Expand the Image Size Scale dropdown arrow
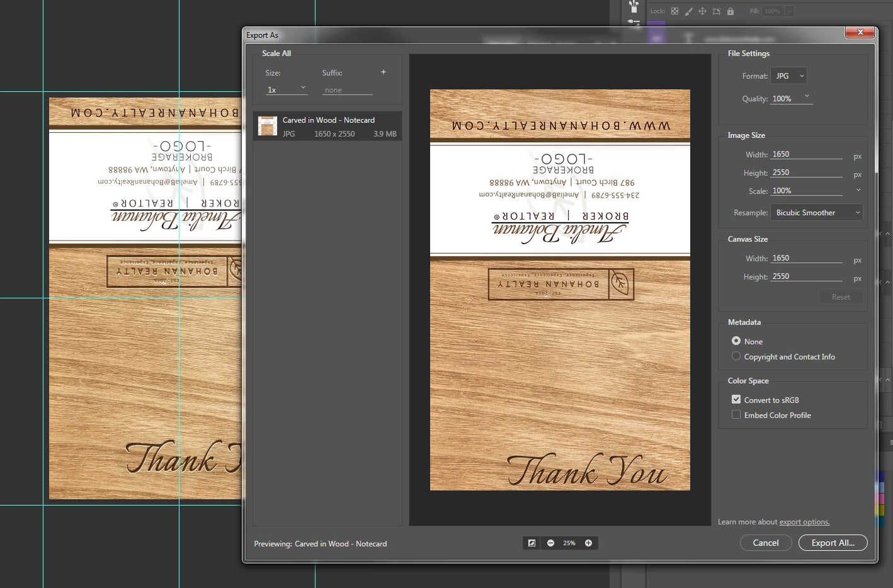The width and height of the screenshot is (893, 588). (x=858, y=190)
